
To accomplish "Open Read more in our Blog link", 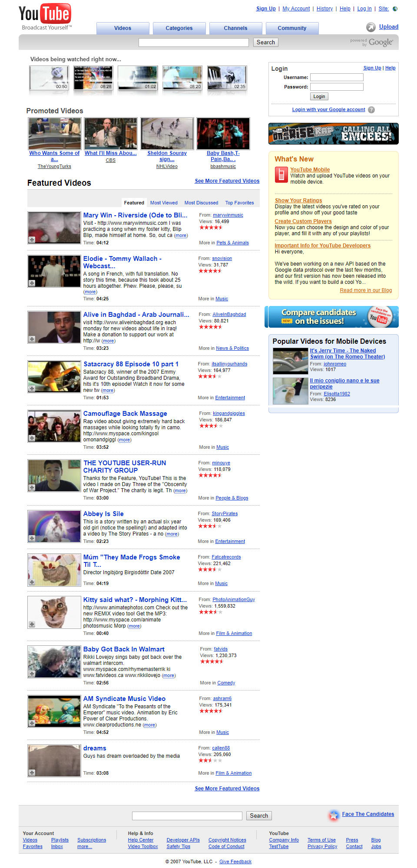I will click(366, 290).
